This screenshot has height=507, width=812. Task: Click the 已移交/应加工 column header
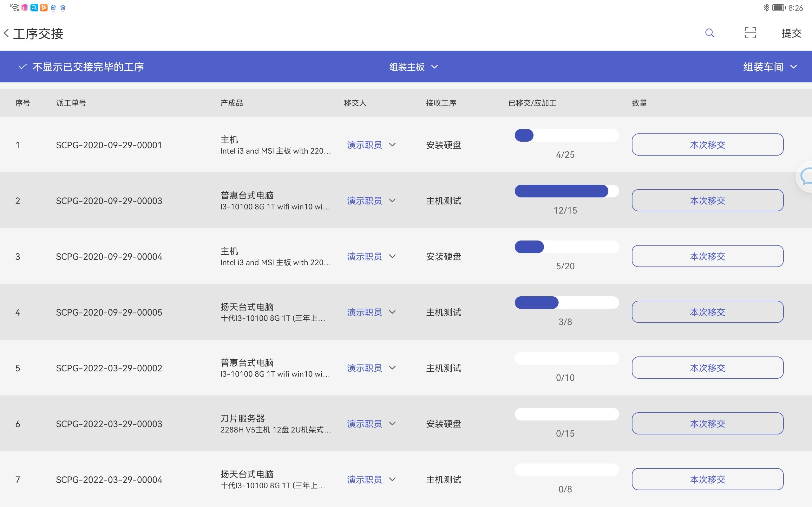coord(532,103)
